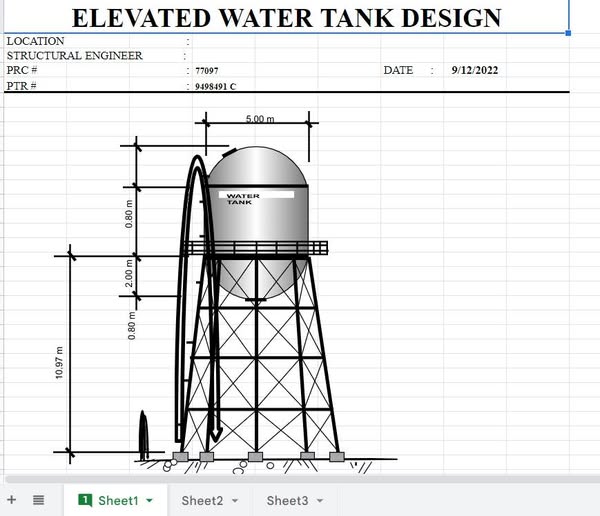
Task: Click the 10.97 m height dimension label
Action: [x=59, y=363]
